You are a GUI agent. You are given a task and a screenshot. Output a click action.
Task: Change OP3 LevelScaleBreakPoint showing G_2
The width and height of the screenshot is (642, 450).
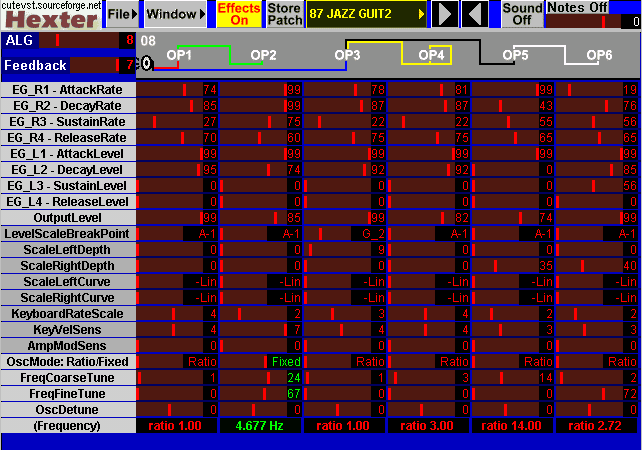click(x=344, y=233)
